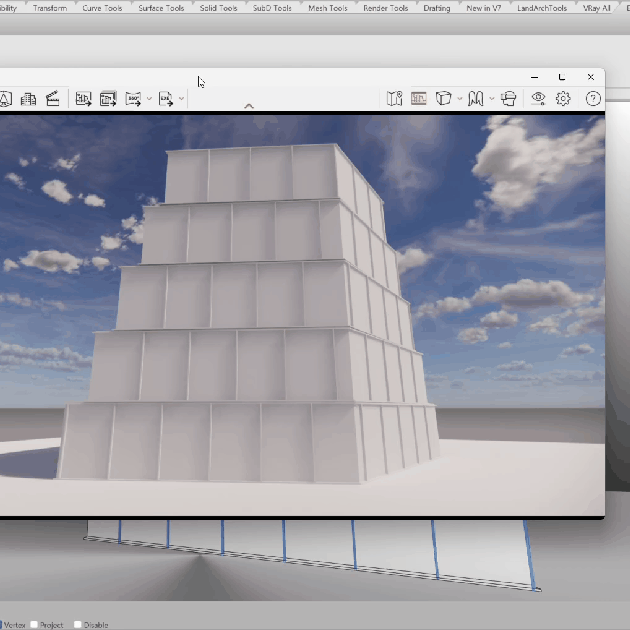Click the batch rendering export icon

point(108,98)
